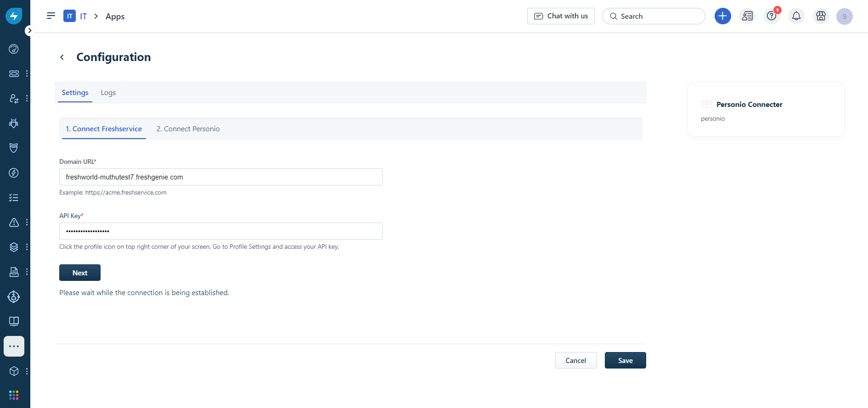Open the profile avatar S
The image size is (868, 408).
click(845, 17)
